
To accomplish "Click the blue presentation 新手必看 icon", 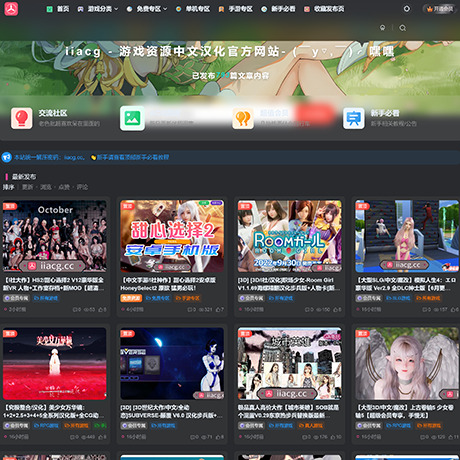I will tap(354, 118).
